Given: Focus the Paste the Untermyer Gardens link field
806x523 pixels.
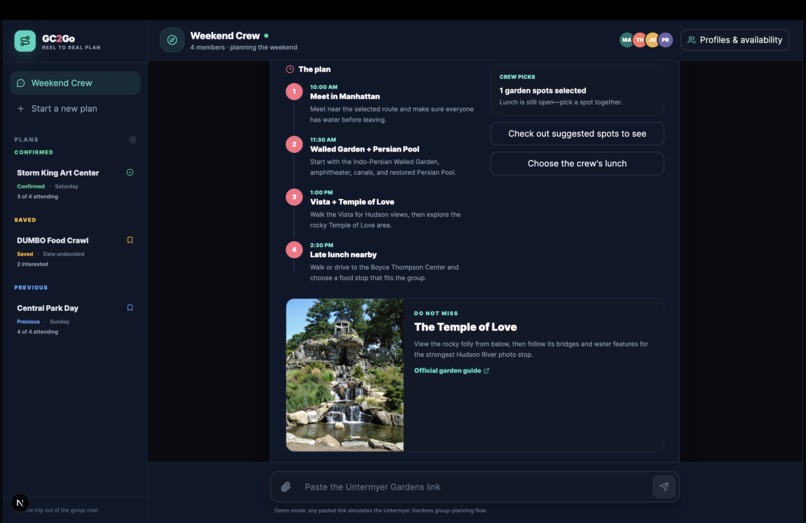Looking at the screenshot, I should point(474,486).
